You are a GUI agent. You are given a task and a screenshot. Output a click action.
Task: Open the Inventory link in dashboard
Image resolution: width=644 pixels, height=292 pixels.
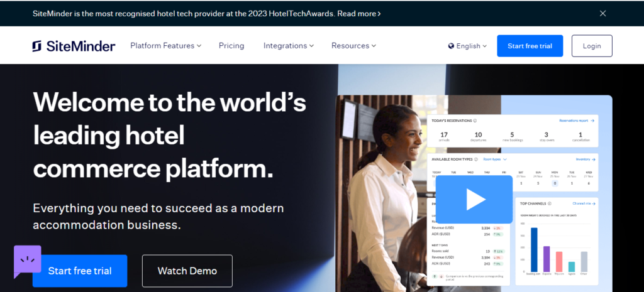(586, 159)
